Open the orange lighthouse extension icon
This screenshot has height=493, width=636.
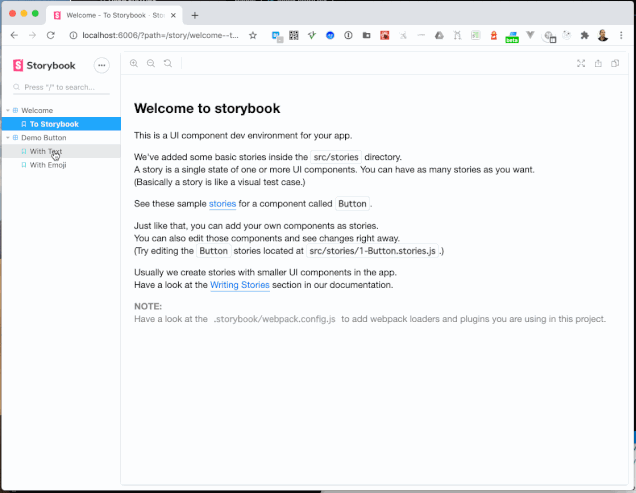coord(494,35)
